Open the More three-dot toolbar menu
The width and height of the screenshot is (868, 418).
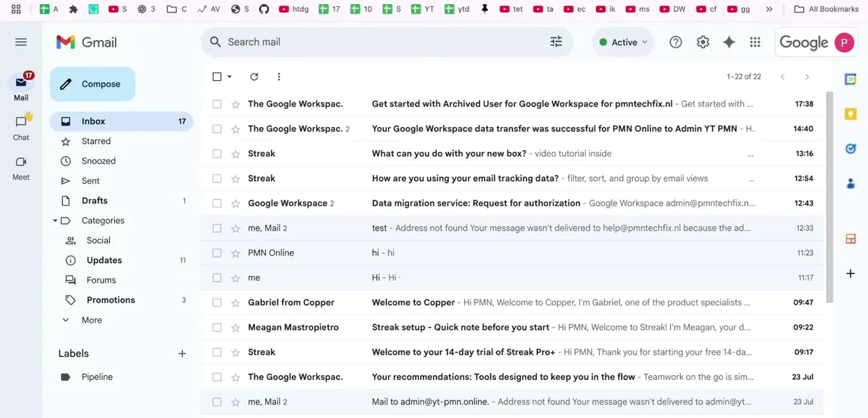pos(279,77)
